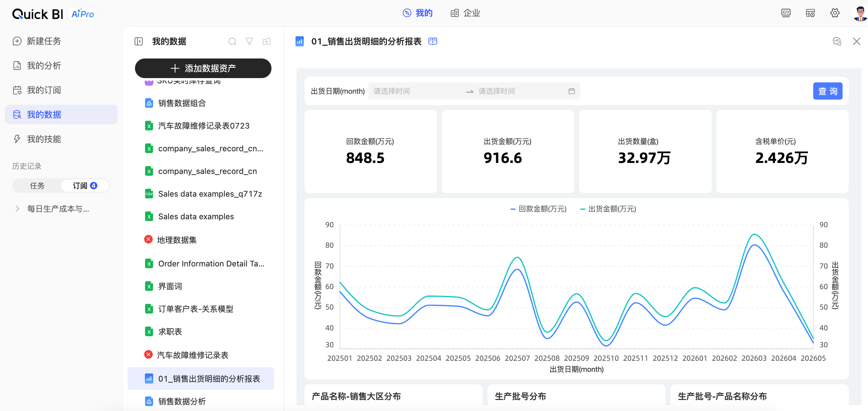
Task: Click the red error icon beside 地理数据集
Action: [148, 239]
